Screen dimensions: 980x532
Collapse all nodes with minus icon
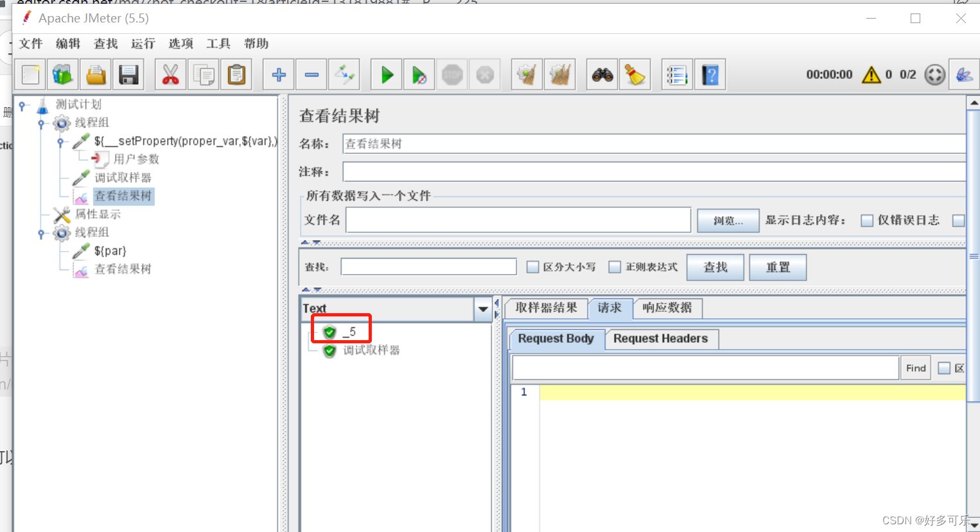point(311,75)
